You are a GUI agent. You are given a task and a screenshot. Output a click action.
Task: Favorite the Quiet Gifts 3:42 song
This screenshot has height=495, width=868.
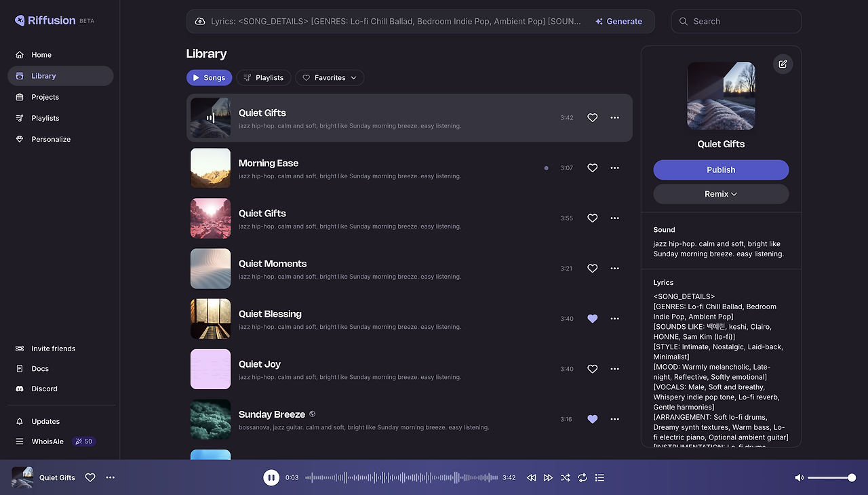[x=593, y=118]
